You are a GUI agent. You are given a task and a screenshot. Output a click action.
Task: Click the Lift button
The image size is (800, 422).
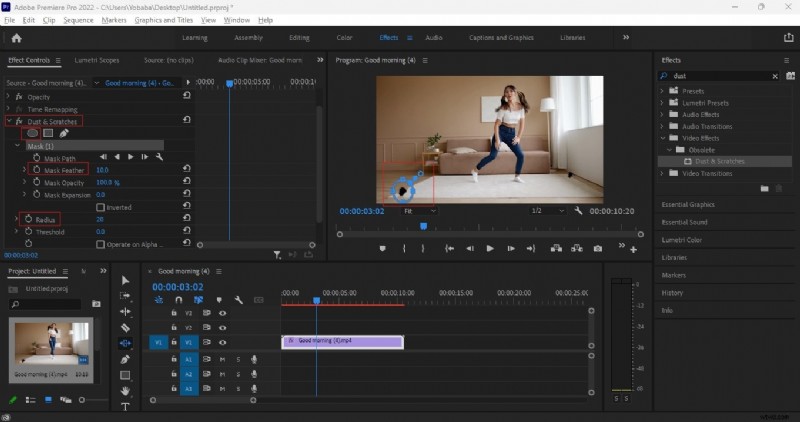pyautogui.click(x=556, y=249)
